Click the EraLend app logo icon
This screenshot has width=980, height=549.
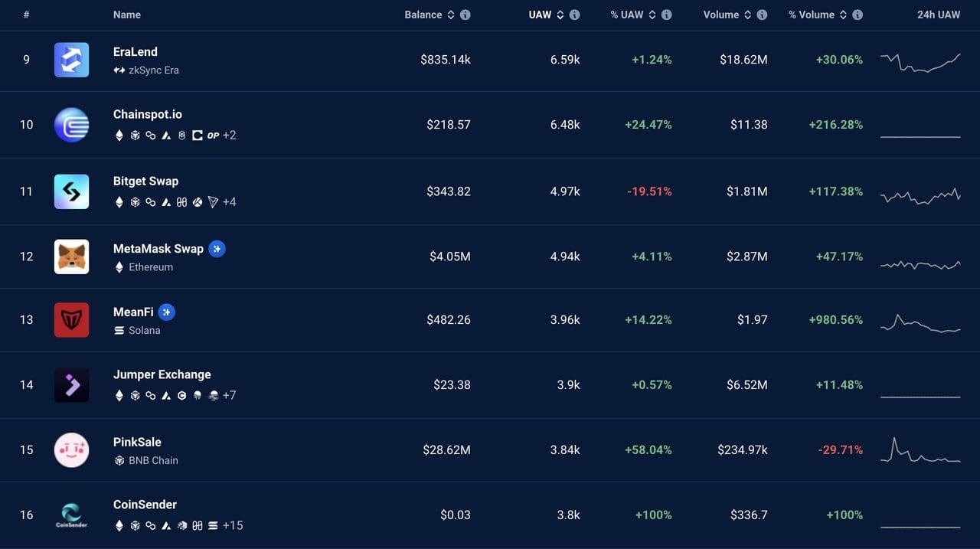71,60
